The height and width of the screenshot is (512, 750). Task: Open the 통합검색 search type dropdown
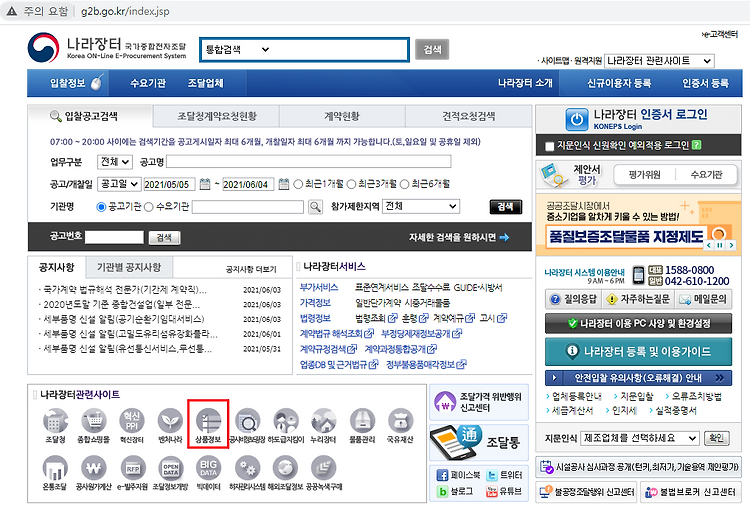pyautogui.click(x=238, y=49)
